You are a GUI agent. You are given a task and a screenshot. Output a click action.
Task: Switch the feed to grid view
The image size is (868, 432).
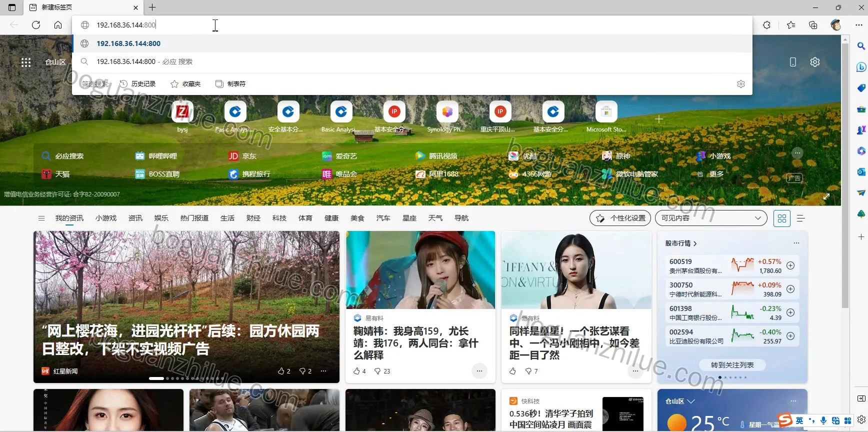(x=782, y=218)
